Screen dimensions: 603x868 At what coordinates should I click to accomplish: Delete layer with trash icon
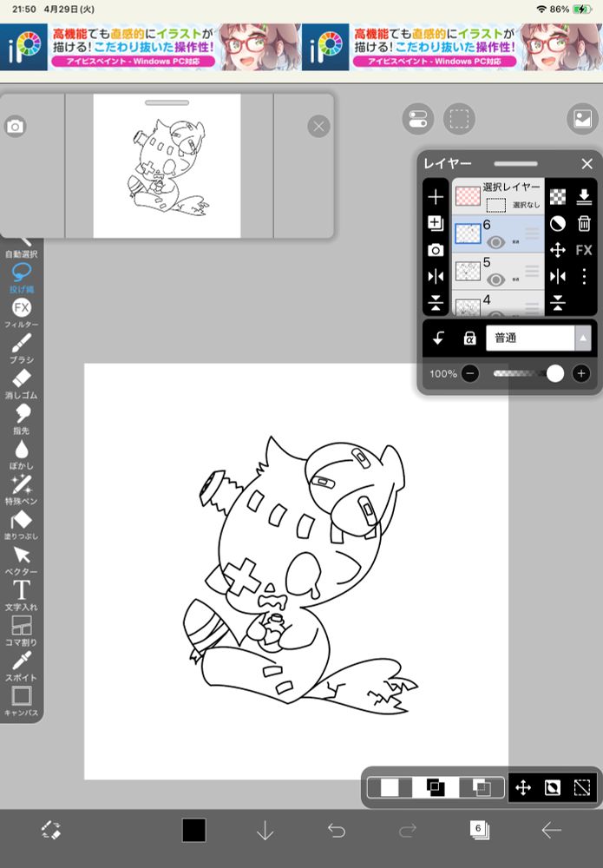point(584,223)
